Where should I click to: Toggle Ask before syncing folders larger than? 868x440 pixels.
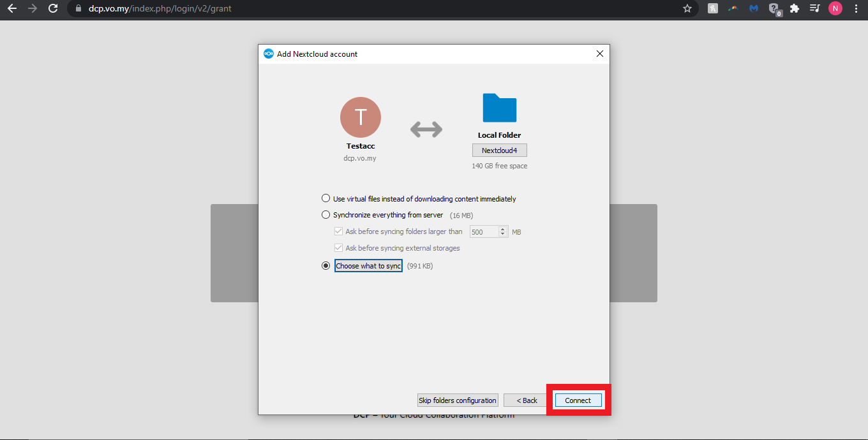tap(339, 231)
